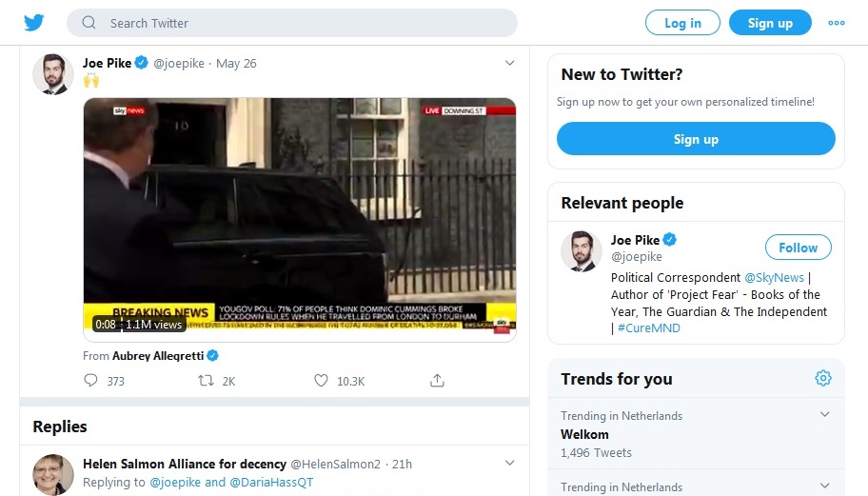Open the #CureMND hashtag link
868x496 pixels.
coord(649,327)
